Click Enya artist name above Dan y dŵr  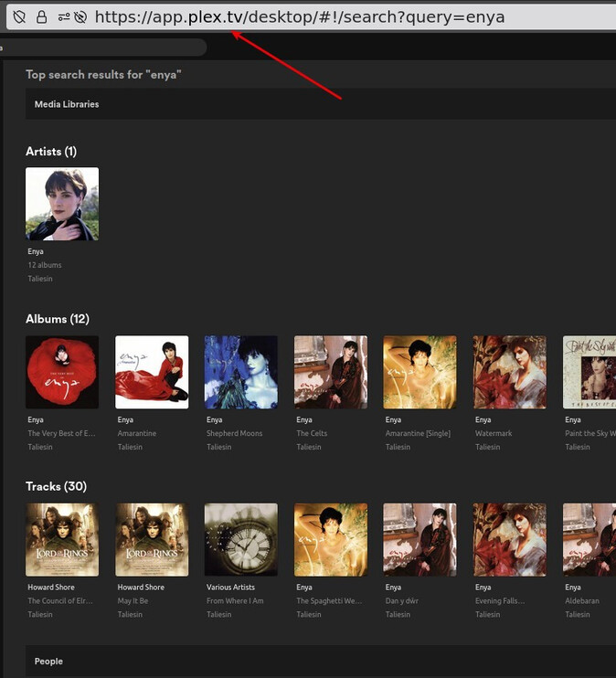393,588
